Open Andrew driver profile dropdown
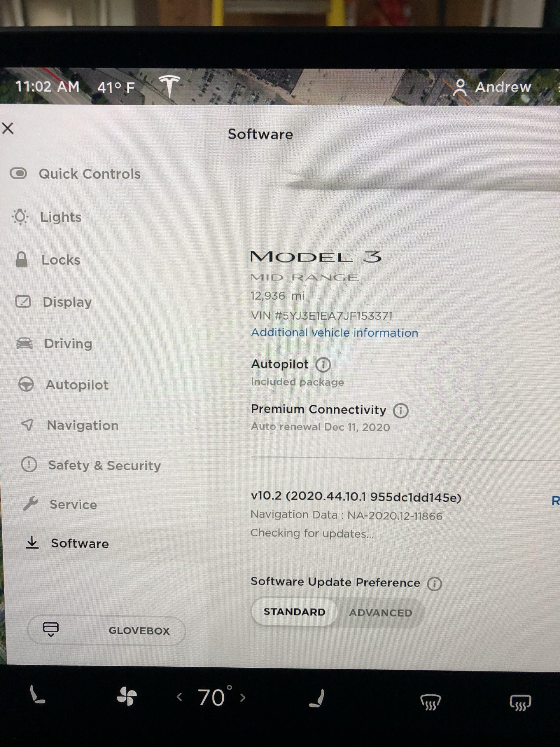The width and height of the screenshot is (560, 747). pyautogui.click(x=492, y=87)
